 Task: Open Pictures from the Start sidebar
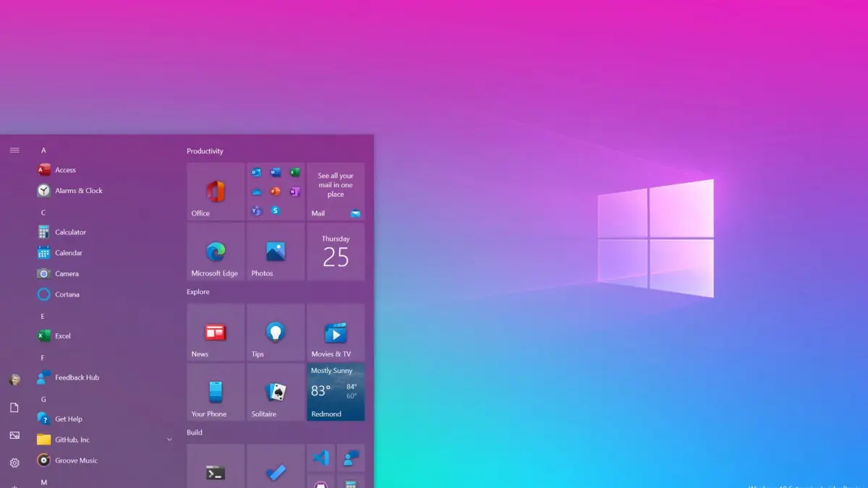(14, 435)
